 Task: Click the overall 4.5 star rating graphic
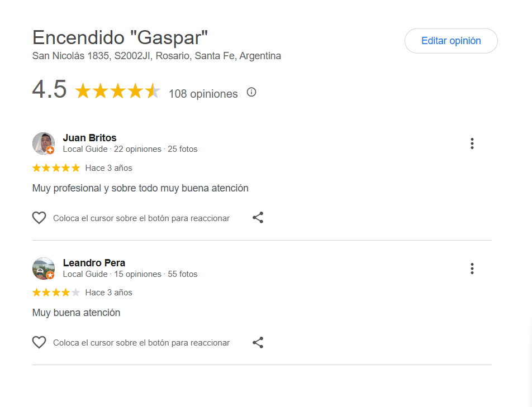point(117,91)
